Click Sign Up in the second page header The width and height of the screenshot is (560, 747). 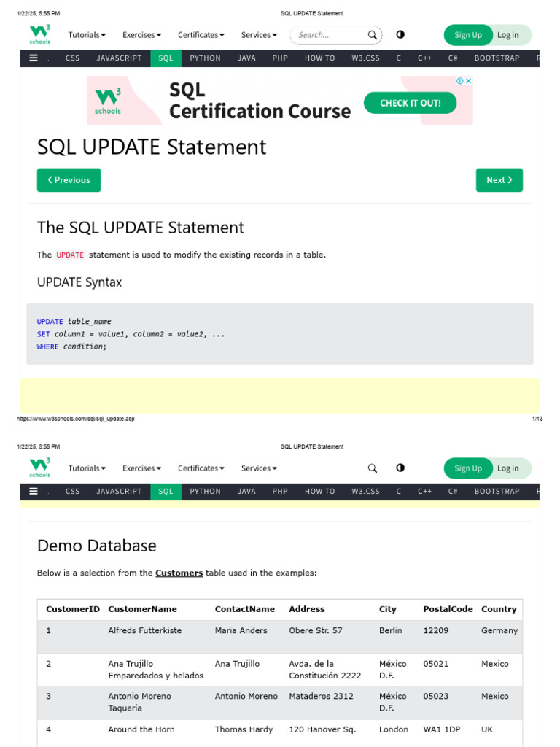click(x=468, y=468)
